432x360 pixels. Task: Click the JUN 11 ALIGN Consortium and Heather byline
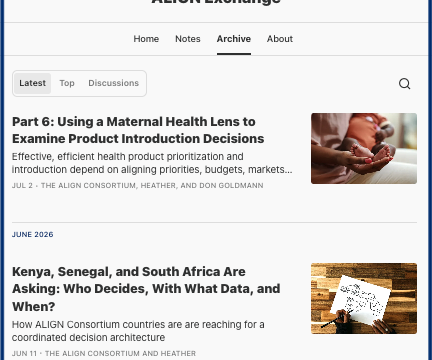[104, 353]
